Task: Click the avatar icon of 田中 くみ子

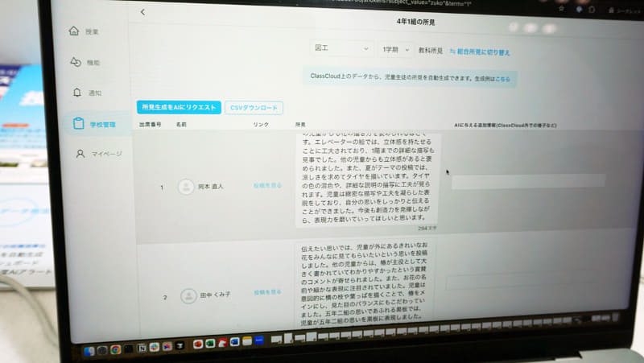Action: click(x=188, y=295)
